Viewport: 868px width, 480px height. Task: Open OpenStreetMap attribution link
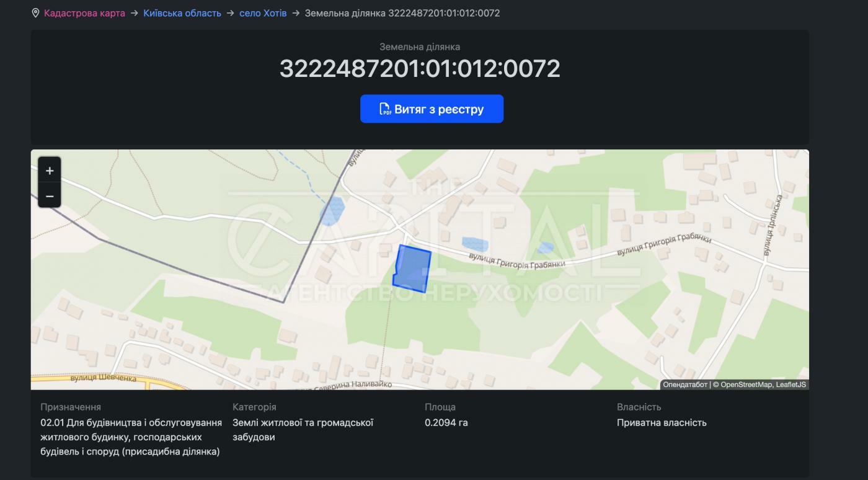coord(746,384)
